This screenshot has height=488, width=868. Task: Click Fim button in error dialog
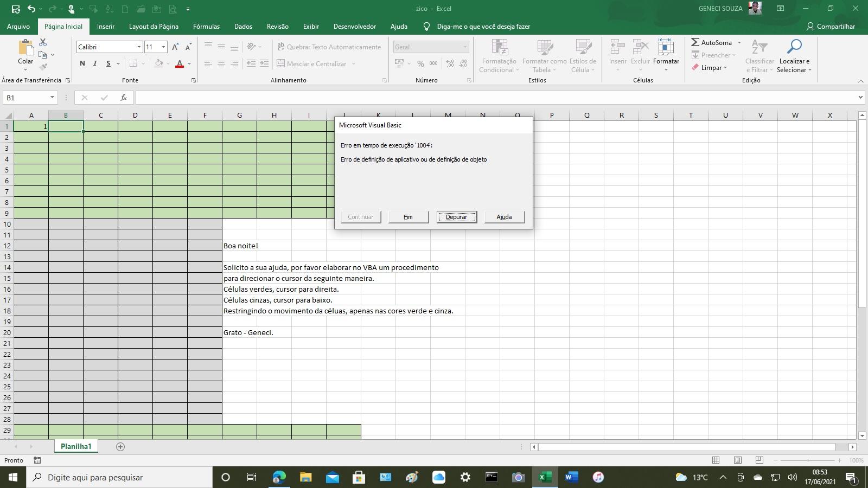[x=408, y=217]
